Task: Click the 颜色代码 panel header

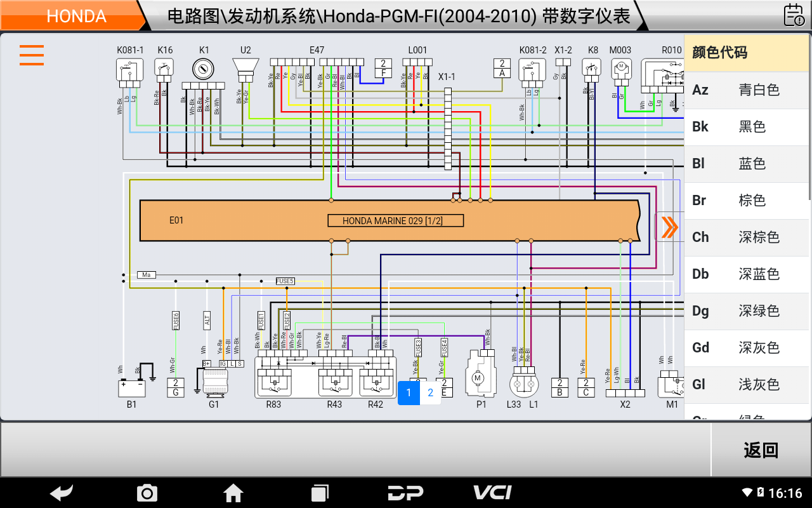Action: 747,52
